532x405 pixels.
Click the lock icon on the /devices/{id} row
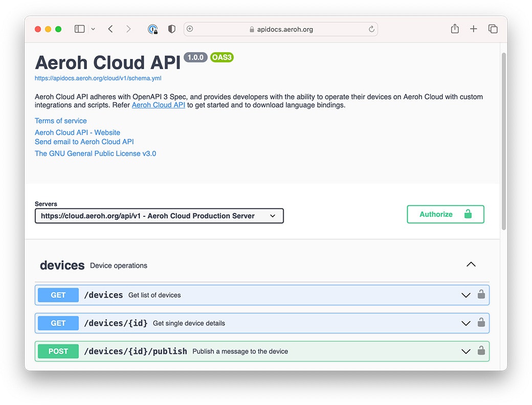pyautogui.click(x=481, y=322)
